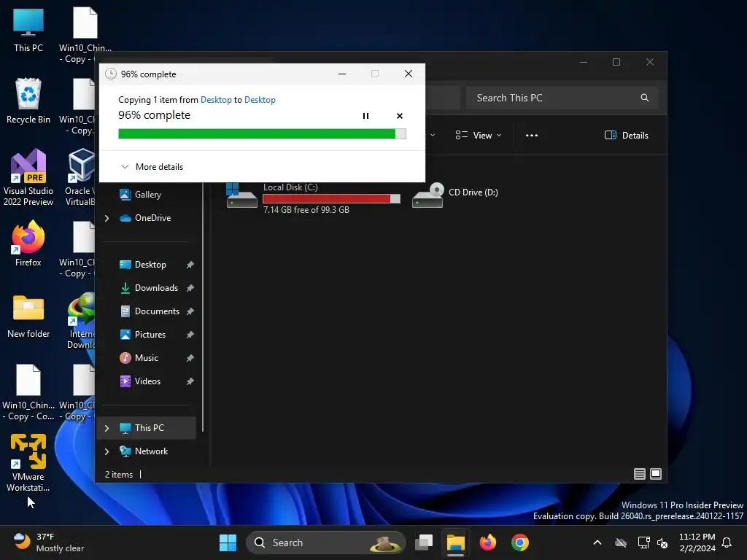Click File Explorer taskbar icon

[x=455, y=542]
